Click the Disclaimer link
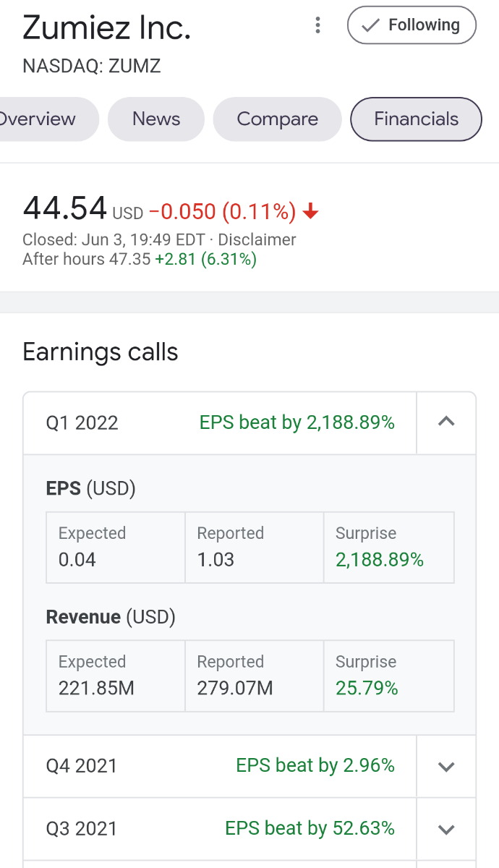The image size is (499, 868). [257, 239]
